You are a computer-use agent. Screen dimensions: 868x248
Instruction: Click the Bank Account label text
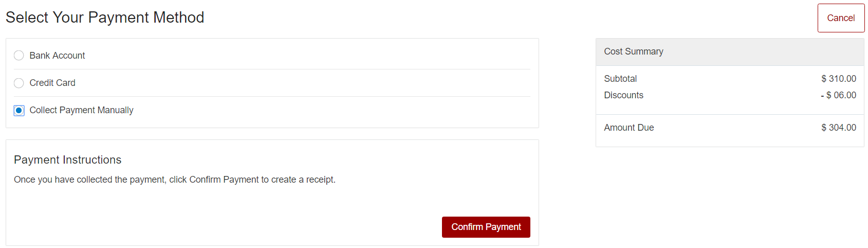pos(57,56)
